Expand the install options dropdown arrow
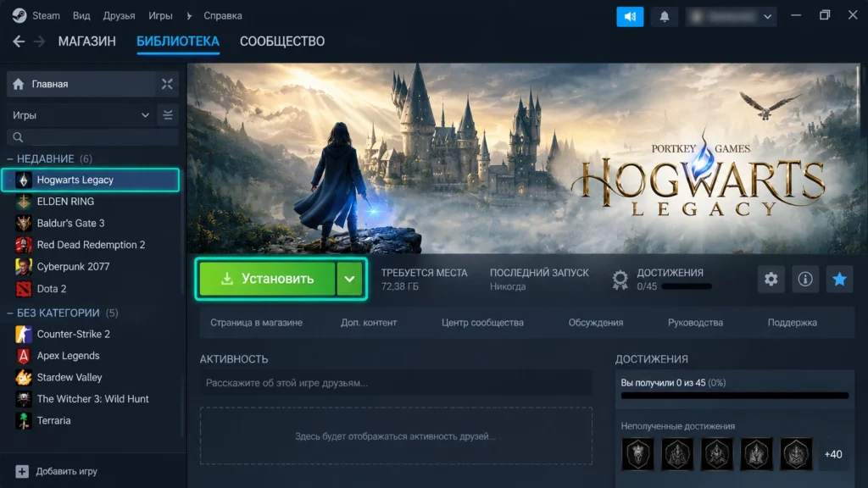 tap(349, 279)
